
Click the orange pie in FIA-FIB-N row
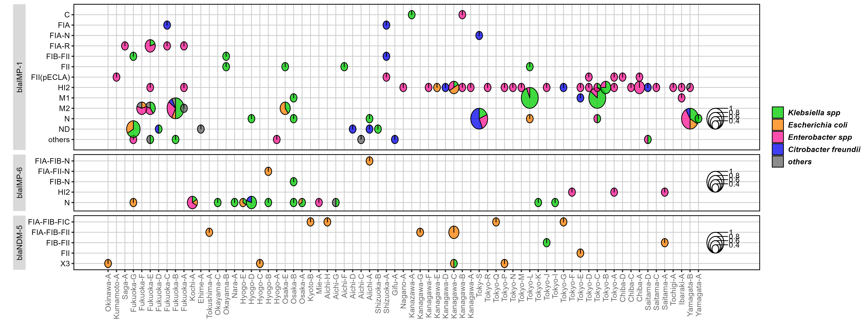coord(369,161)
